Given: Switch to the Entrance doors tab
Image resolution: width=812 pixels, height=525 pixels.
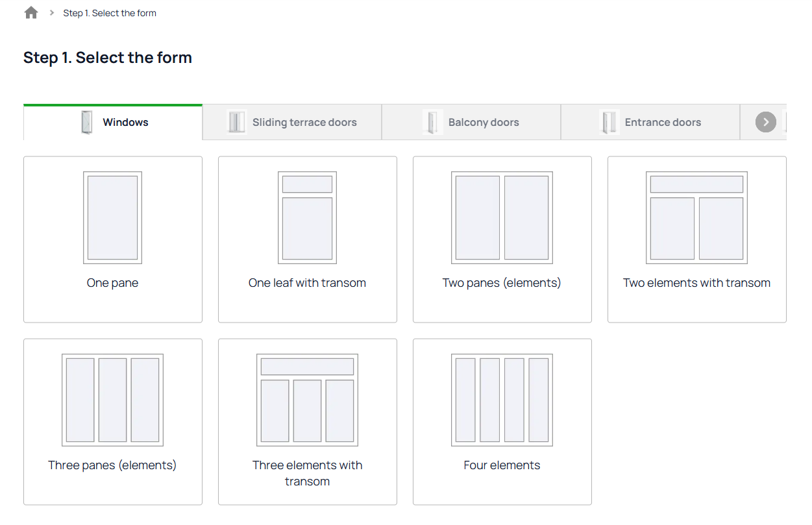Looking at the screenshot, I should coord(663,121).
